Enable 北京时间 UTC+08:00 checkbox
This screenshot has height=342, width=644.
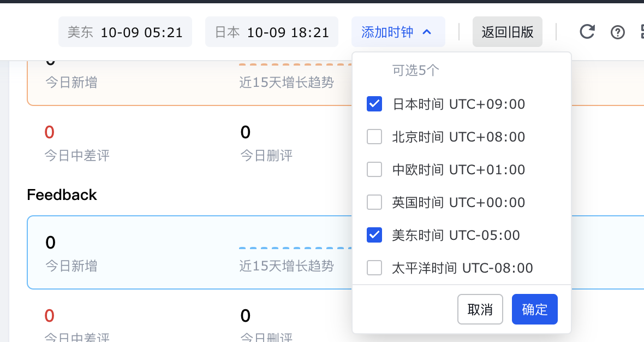point(374,137)
